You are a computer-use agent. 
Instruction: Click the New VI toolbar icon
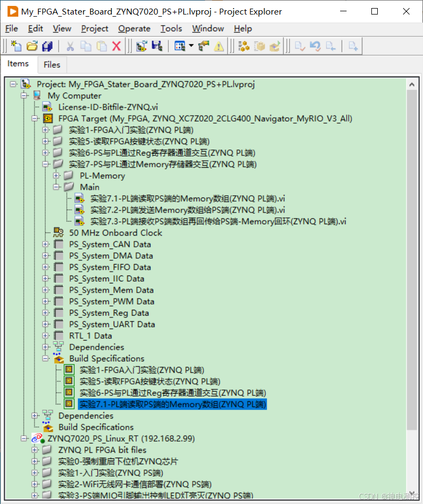pyautogui.click(x=16, y=46)
